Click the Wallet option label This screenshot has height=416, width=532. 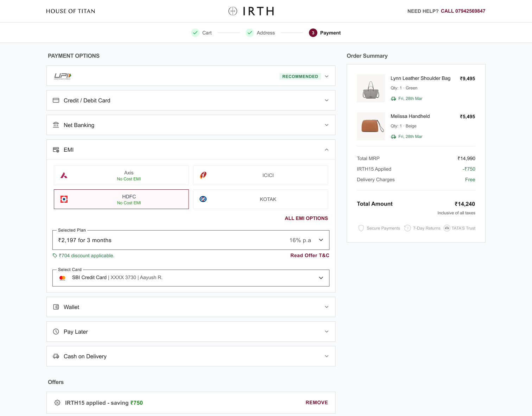click(x=71, y=307)
